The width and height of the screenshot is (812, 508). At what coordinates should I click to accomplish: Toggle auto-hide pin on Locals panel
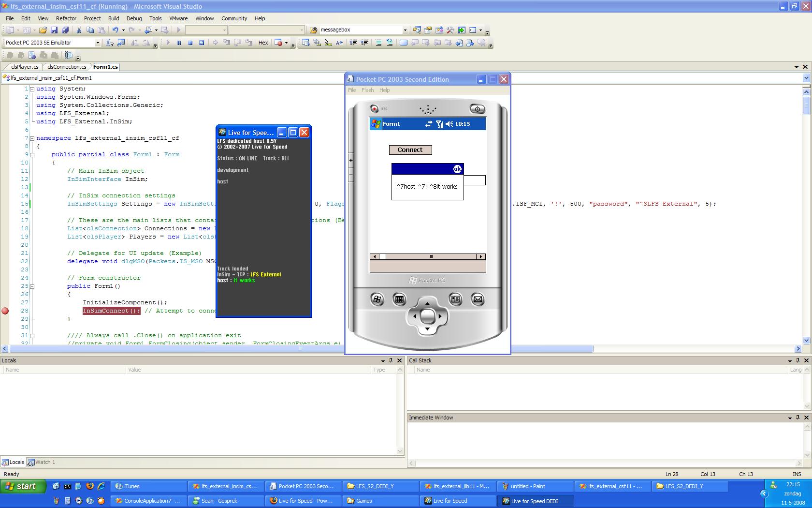391,360
